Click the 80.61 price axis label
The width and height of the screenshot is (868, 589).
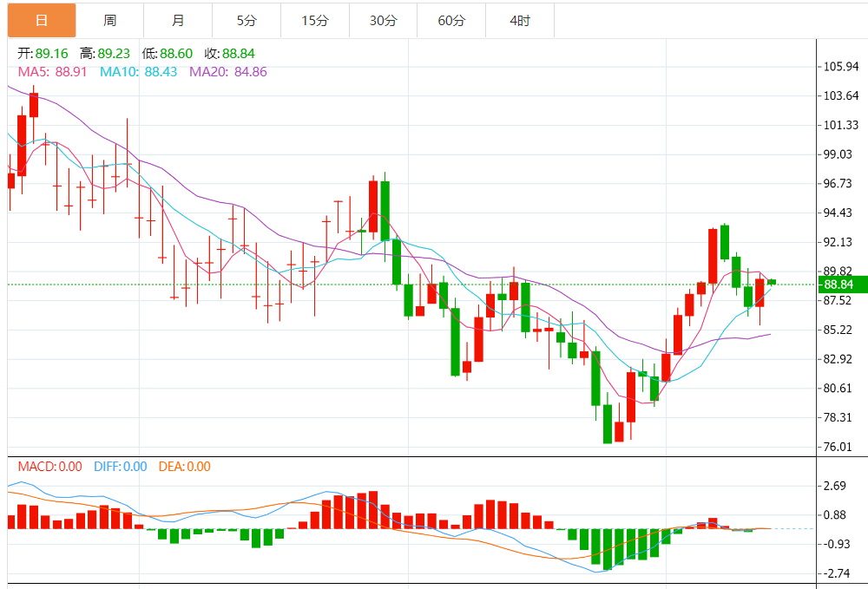coord(838,389)
